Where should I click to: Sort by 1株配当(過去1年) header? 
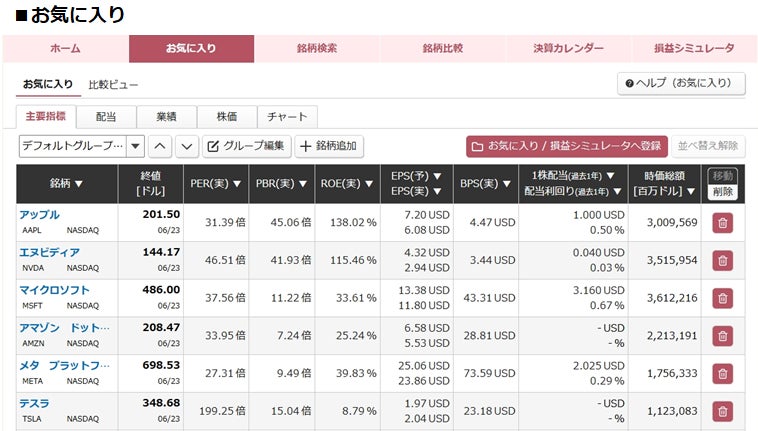(x=573, y=176)
